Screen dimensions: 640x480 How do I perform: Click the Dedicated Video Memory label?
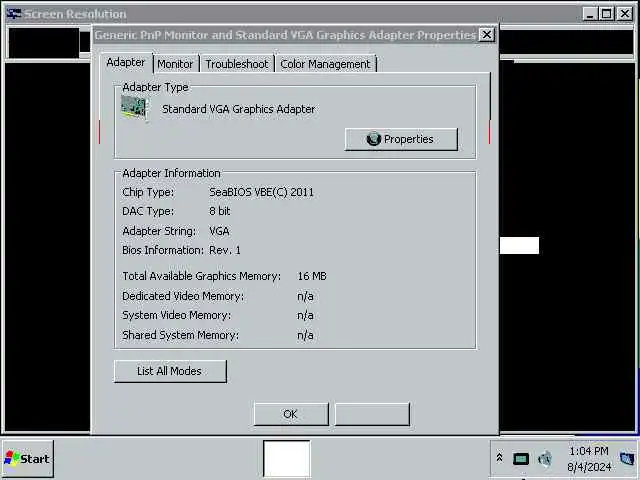(x=183, y=296)
